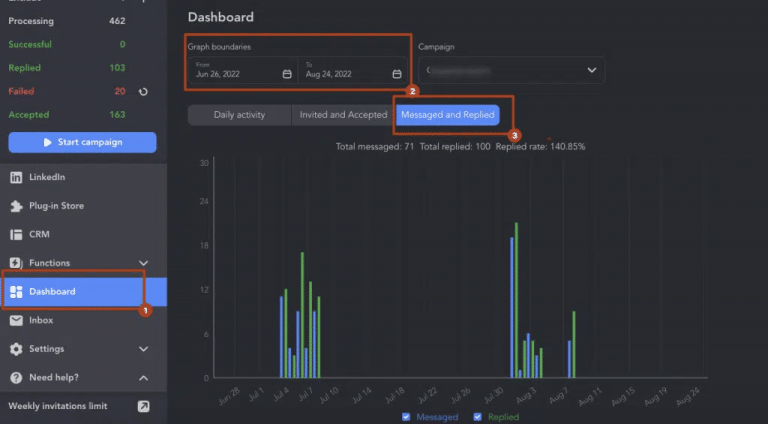This screenshot has width=768, height=424.
Task: Open the LinkedIn sidebar icon
Action: 16,177
